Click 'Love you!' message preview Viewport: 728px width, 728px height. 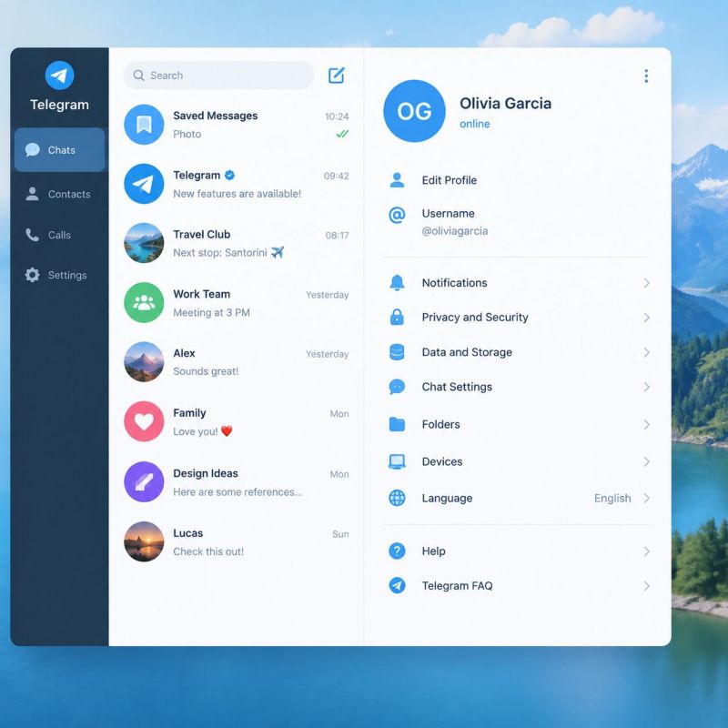point(202,431)
